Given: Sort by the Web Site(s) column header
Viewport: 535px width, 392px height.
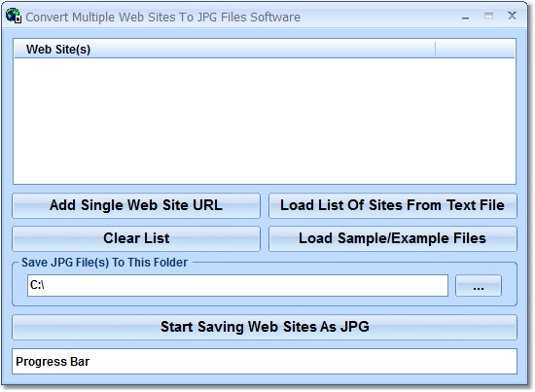Looking at the screenshot, I should tap(225, 50).
